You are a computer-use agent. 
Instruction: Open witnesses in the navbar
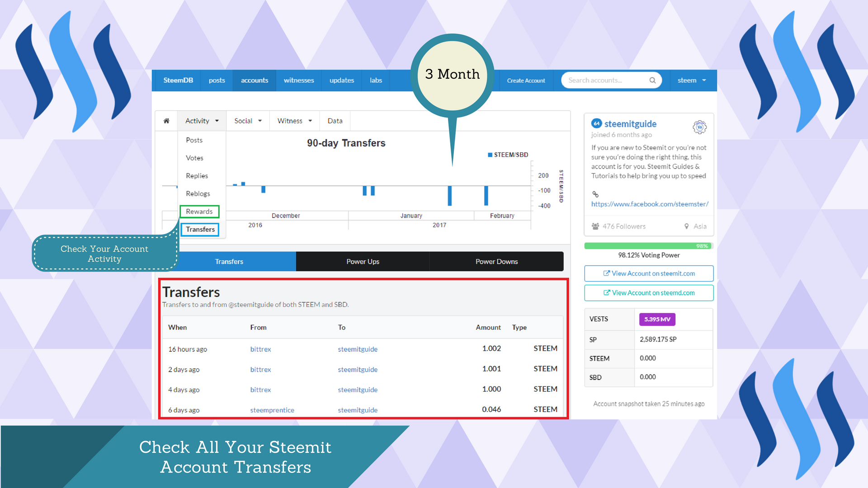tap(299, 80)
